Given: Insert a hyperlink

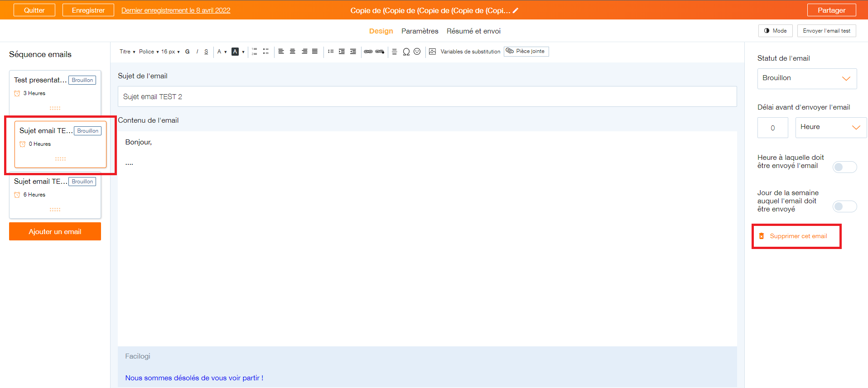Looking at the screenshot, I should pyautogui.click(x=368, y=52).
